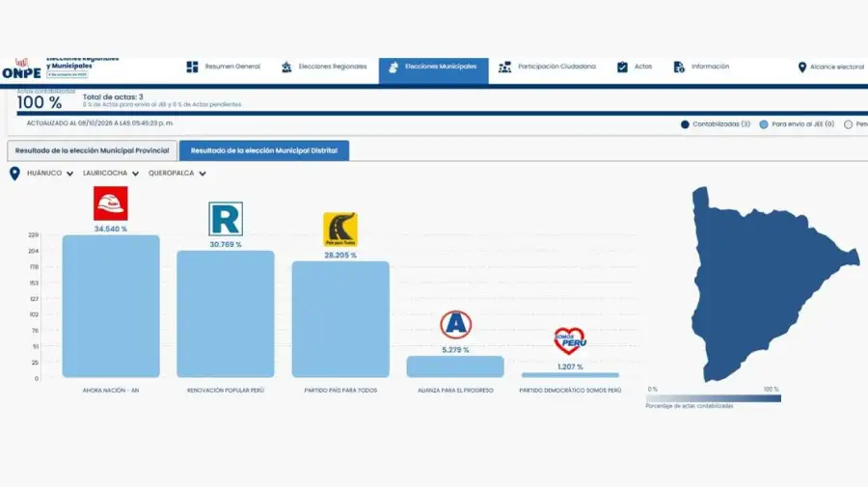This screenshot has height=487, width=868.
Task: Click the actas percentage gradient scale bar
Action: pyautogui.click(x=713, y=398)
